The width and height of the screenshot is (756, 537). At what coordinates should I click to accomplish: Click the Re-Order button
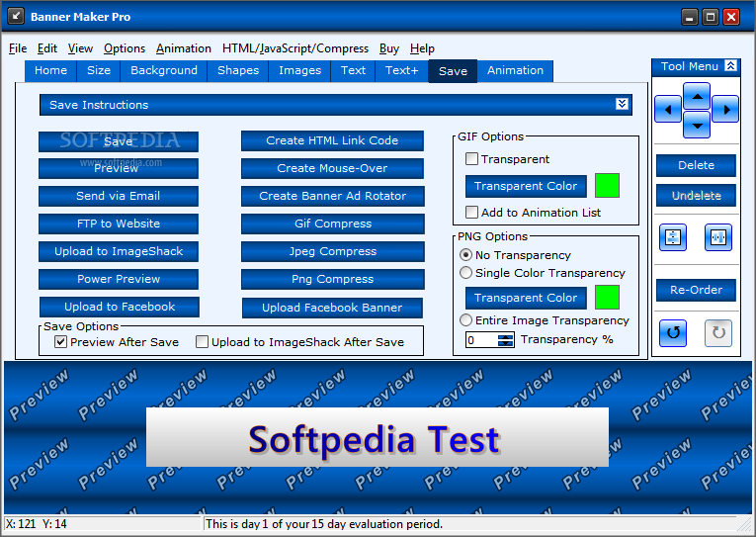696,290
